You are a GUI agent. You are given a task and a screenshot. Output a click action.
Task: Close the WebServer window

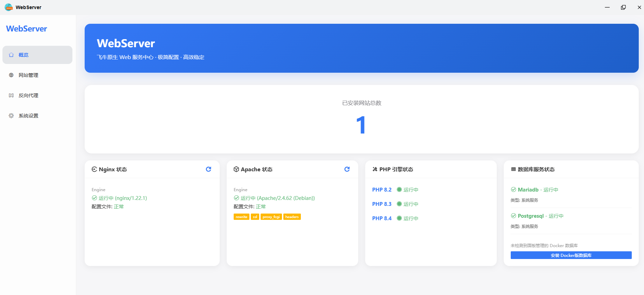[639, 7]
